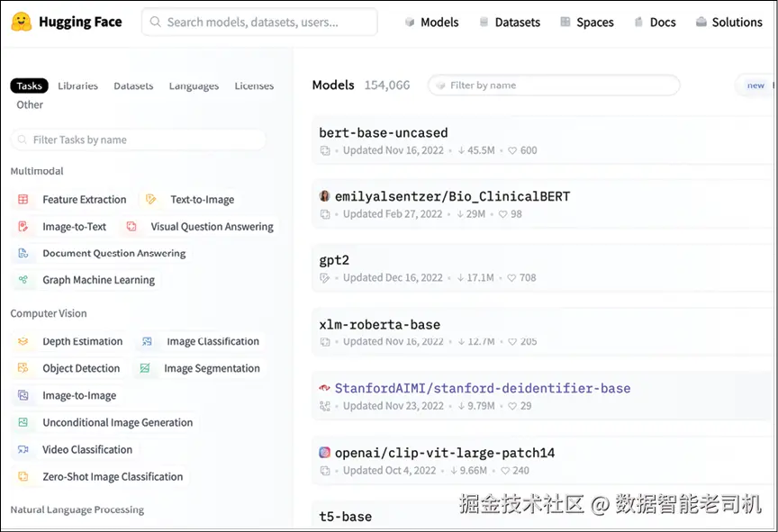The image size is (778, 532).
Task: Open the gpt2 model page
Action: [x=334, y=260]
